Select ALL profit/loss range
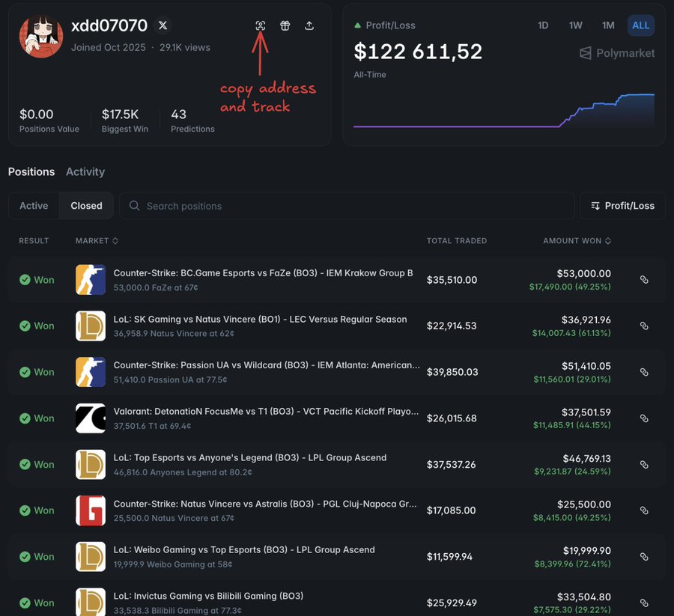Screen dimensions: 674x616 [x=641, y=25]
